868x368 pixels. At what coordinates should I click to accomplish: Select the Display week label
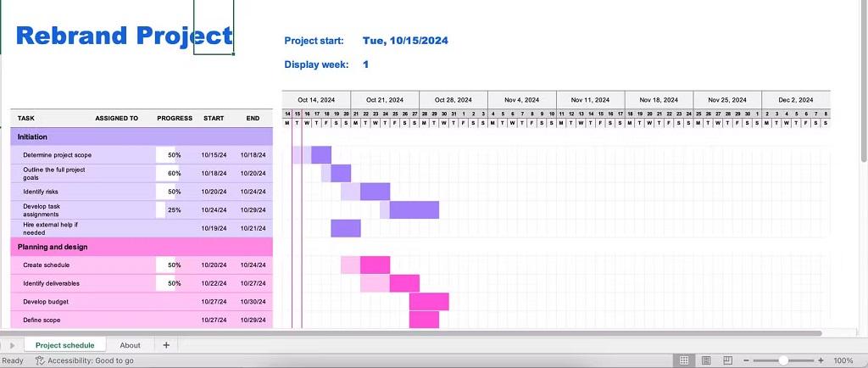(316, 64)
